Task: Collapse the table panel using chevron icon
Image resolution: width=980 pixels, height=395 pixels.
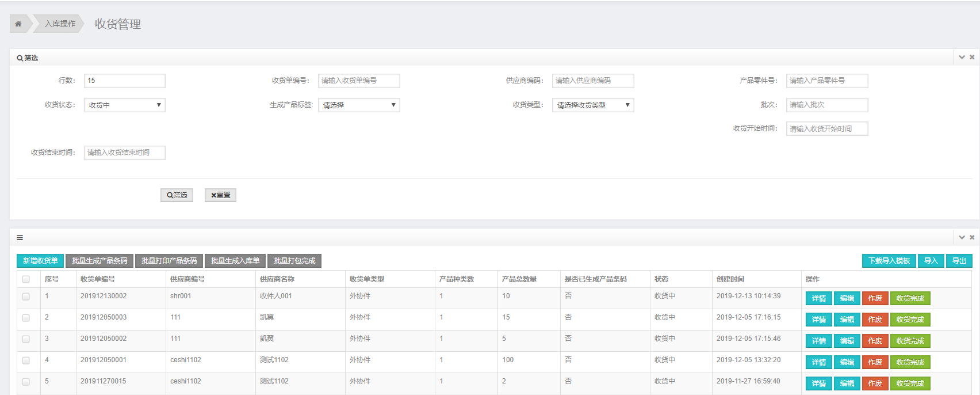Action: click(x=962, y=237)
